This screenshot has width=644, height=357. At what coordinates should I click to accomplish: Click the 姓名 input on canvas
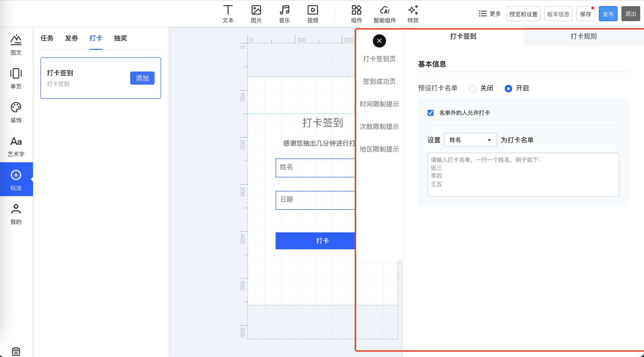click(315, 168)
